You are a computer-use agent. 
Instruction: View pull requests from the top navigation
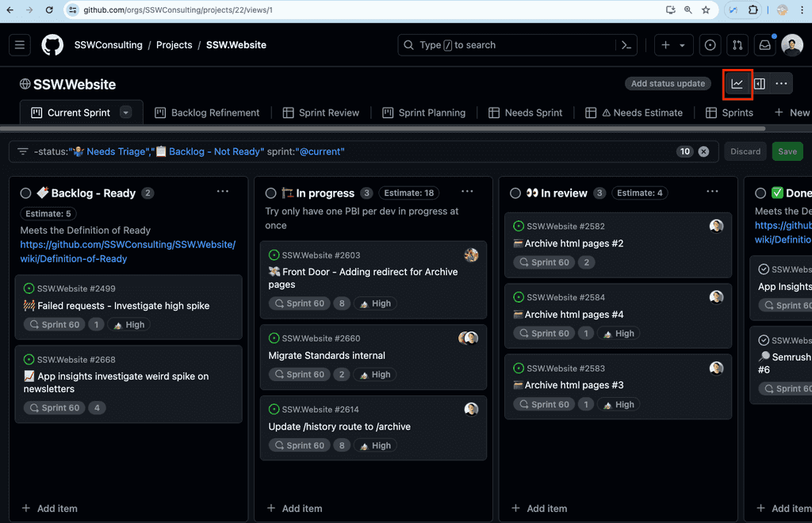[737, 44]
